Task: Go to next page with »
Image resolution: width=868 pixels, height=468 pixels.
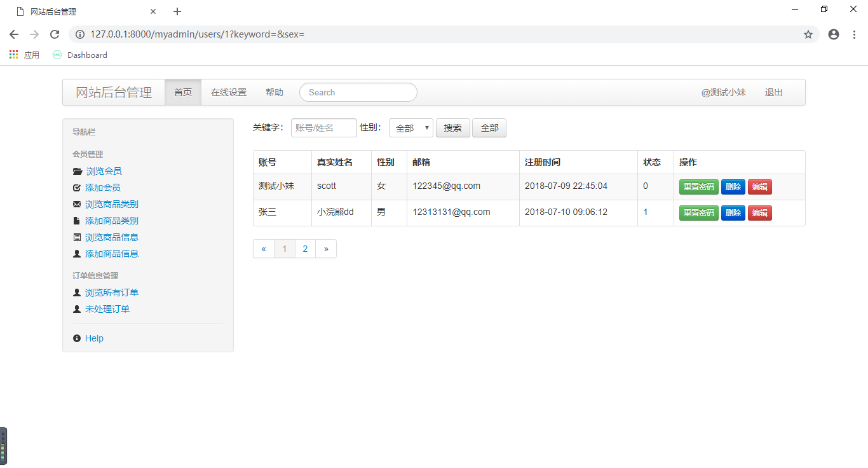Action: [x=326, y=249]
